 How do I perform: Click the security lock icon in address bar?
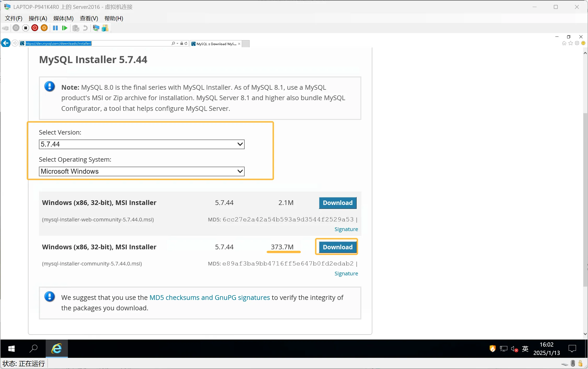pyautogui.click(x=182, y=44)
